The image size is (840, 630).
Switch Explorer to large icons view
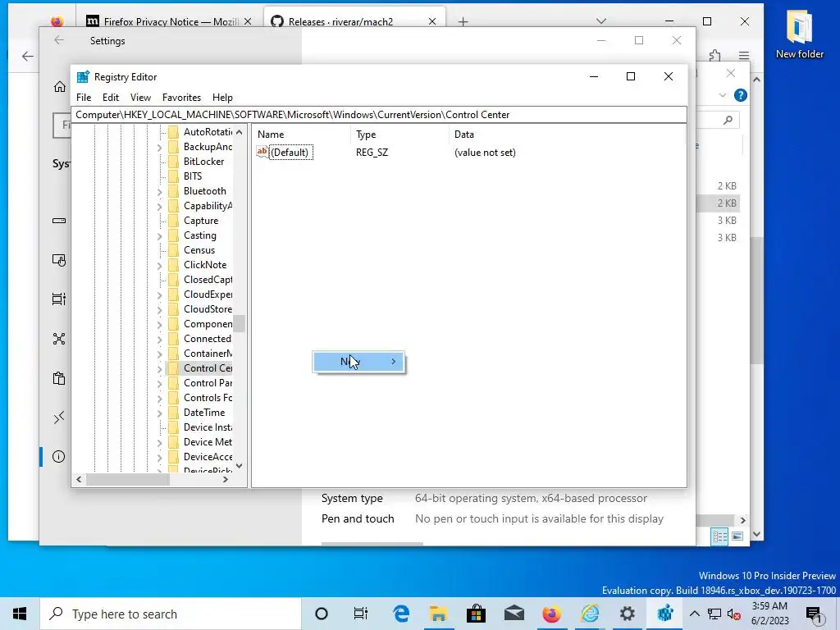pyautogui.click(x=737, y=536)
